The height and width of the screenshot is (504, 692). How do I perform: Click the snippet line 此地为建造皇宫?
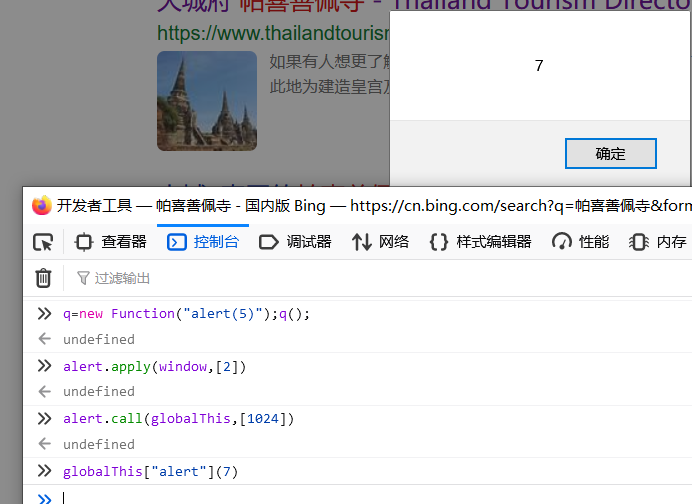pos(330,87)
